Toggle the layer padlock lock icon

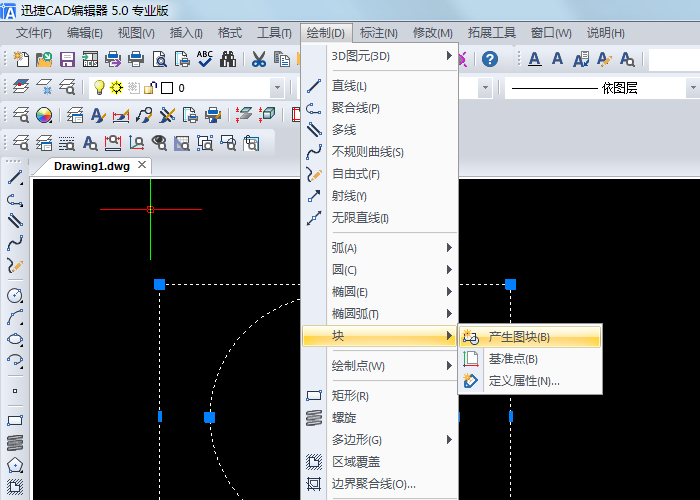pos(149,88)
